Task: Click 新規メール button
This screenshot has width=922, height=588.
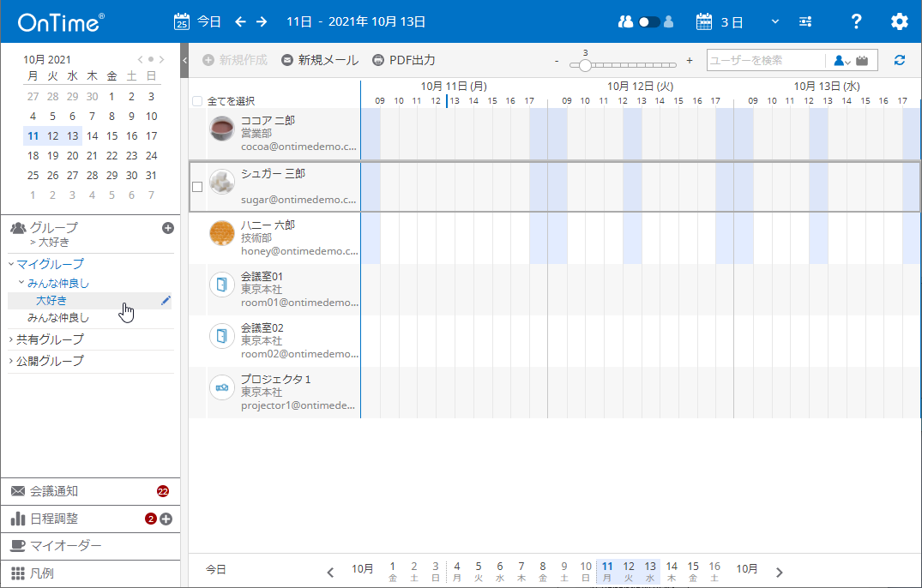Action: tap(320, 60)
